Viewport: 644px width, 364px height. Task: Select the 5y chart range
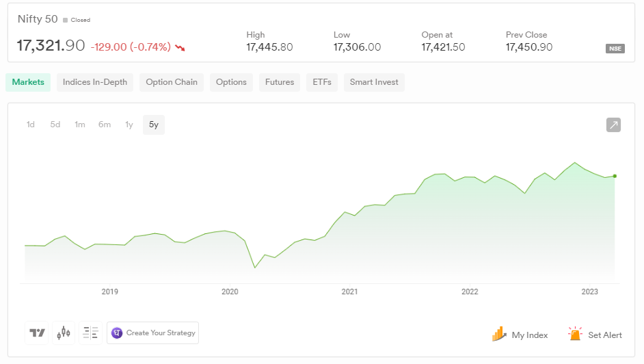154,125
